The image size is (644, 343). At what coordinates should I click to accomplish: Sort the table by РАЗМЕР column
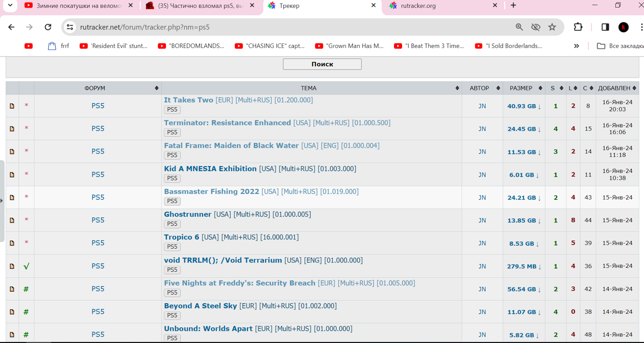coord(521,88)
